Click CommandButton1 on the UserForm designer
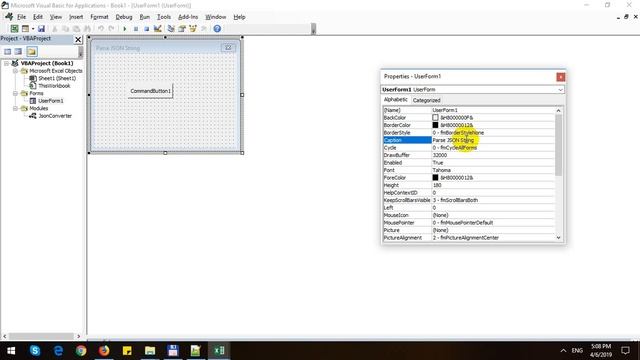The image size is (640, 360). [151, 91]
